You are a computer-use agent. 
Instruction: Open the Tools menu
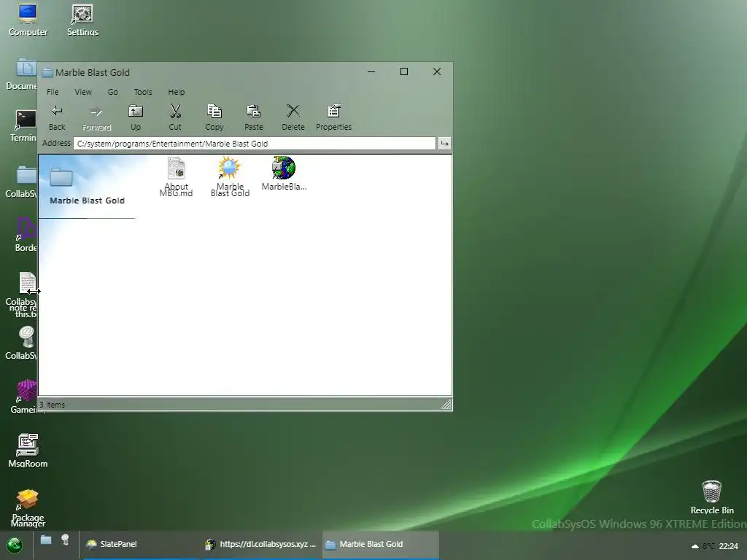143,92
